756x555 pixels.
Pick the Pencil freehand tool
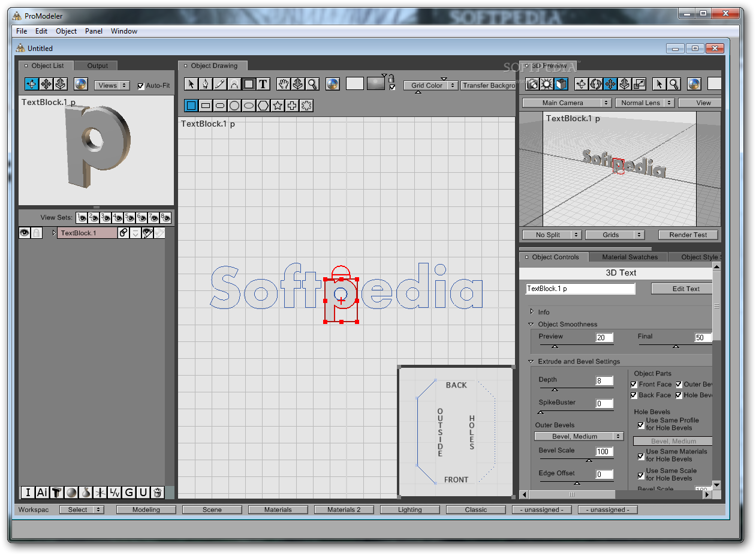219,85
